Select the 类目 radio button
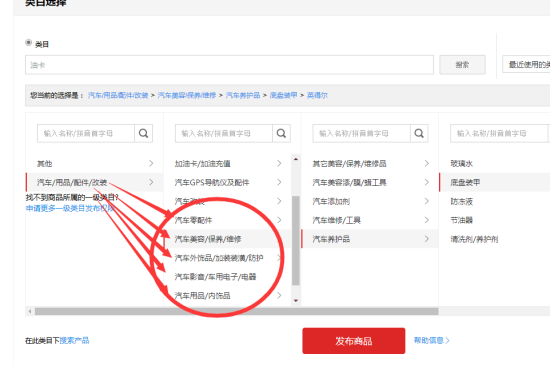 click(x=29, y=43)
